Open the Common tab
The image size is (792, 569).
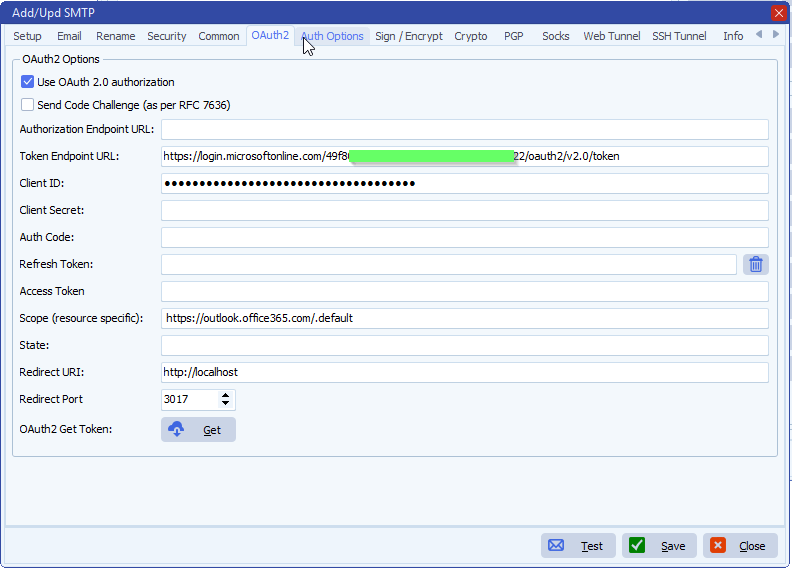point(219,36)
